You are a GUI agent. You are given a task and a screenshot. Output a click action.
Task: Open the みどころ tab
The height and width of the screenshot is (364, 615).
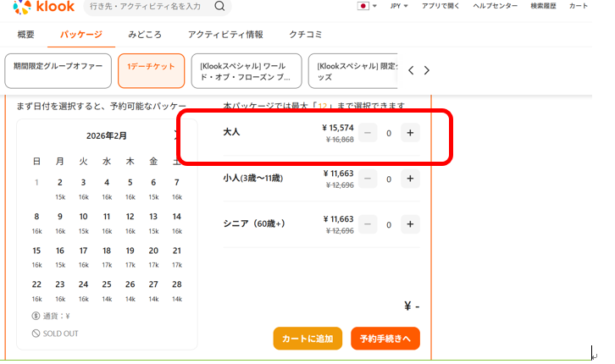[x=145, y=35]
